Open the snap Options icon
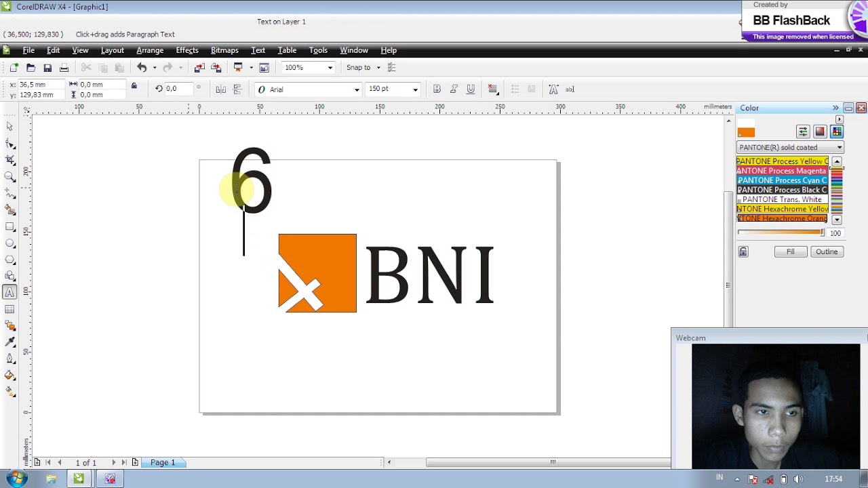 pyautogui.click(x=391, y=67)
